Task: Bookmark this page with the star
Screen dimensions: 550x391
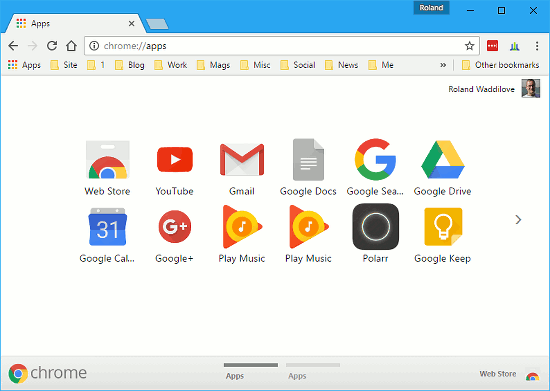Action: point(469,46)
